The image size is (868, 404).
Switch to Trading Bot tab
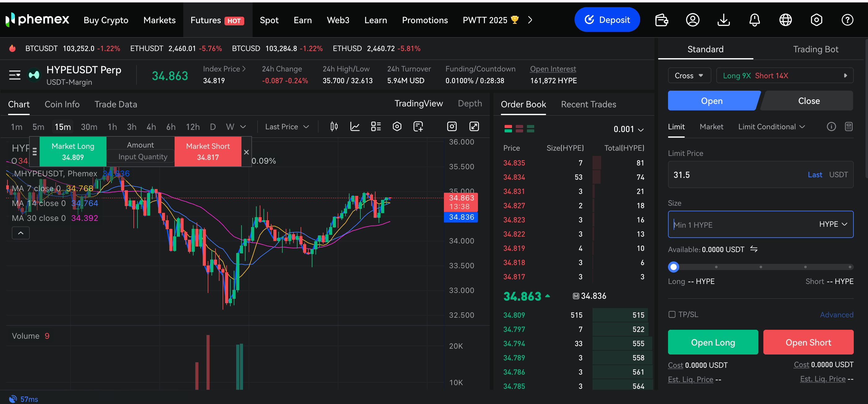coord(815,49)
